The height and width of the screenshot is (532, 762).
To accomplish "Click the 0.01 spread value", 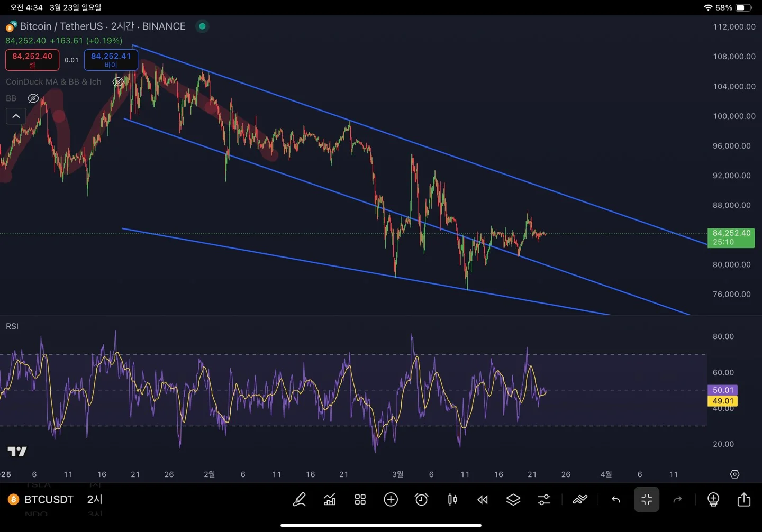I will 71,60.
